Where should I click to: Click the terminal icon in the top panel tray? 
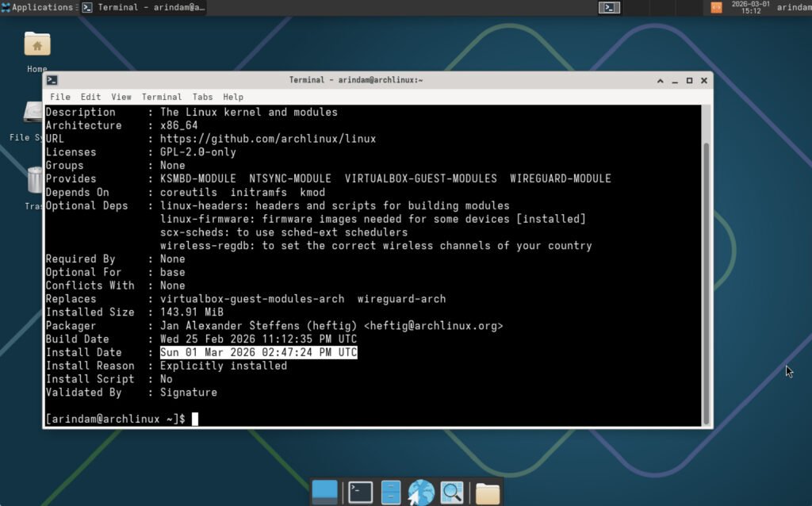point(610,7)
